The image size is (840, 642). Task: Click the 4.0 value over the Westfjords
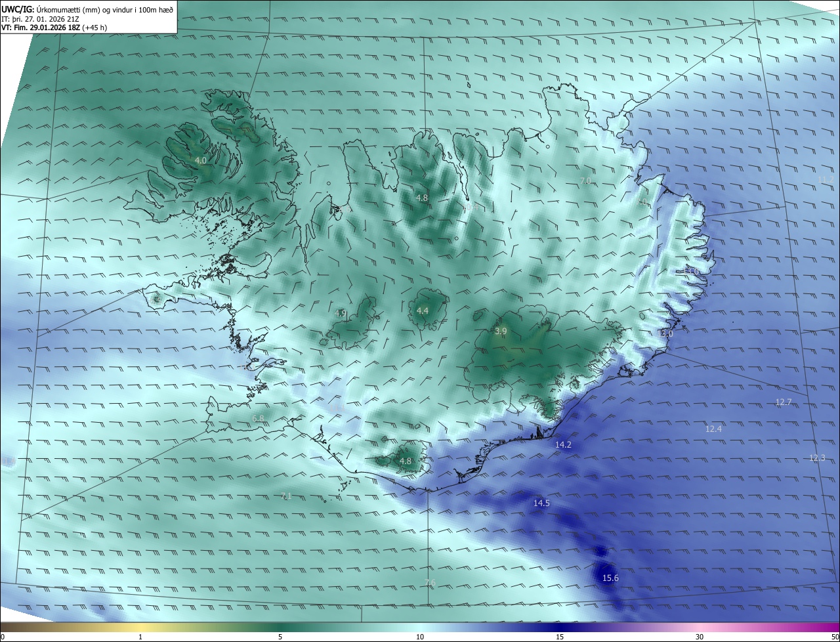tap(201, 160)
